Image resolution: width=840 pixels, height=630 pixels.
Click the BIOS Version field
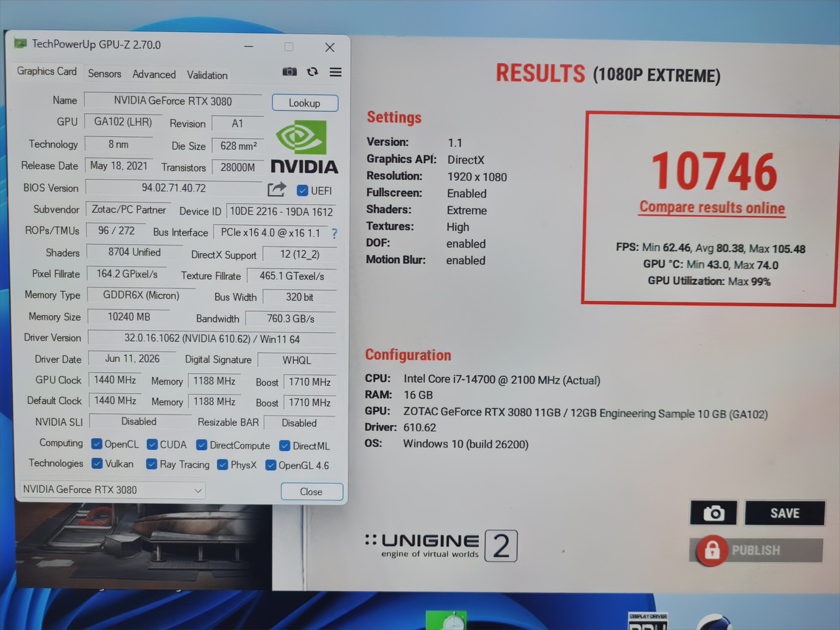(x=174, y=188)
